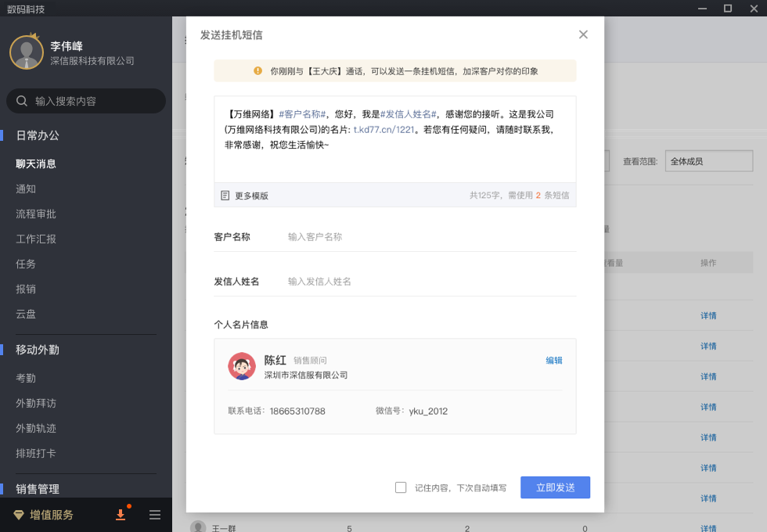Open 任务 in sidebar
767x532 pixels.
pyautogui.click(x=25, y=264)
